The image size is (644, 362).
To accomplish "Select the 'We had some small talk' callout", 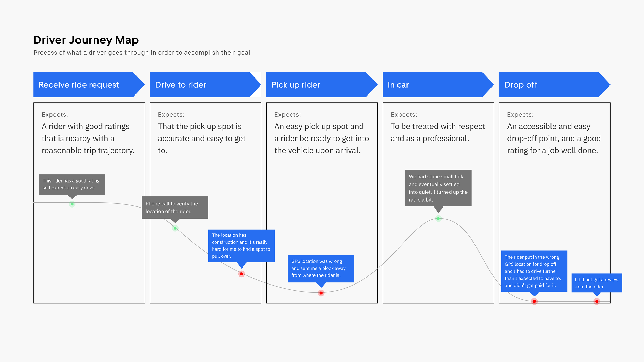I will click(x=438, y=188).
